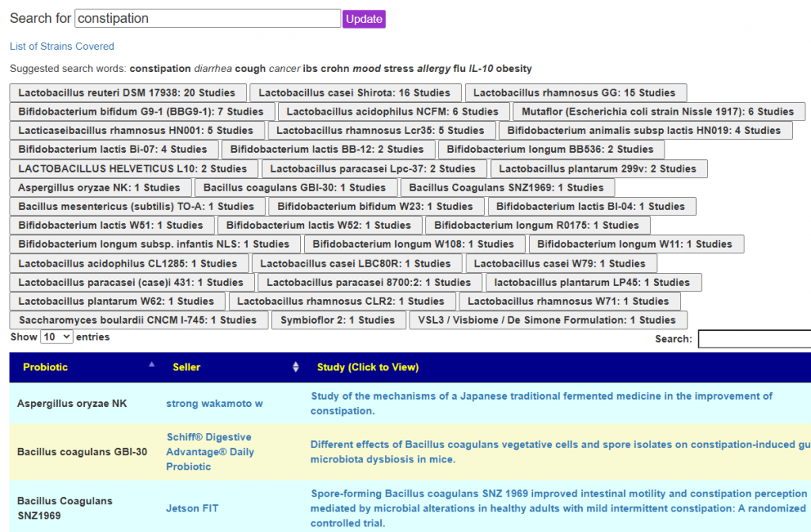
Task: Click Aspergillus oryzae NK 1 Studies button
Action: (99, 188)
